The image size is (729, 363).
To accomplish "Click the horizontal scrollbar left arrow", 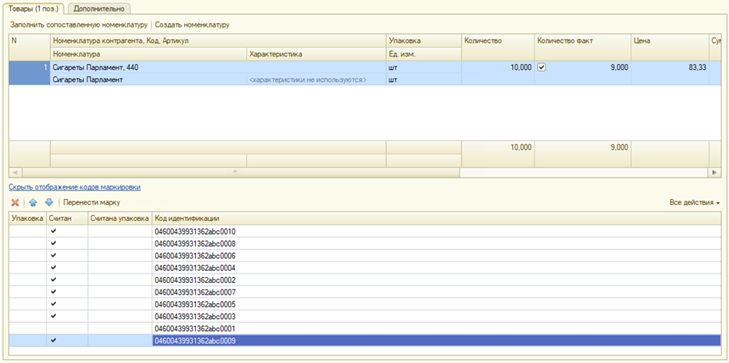I will pyautogui.click(x=14, y=172).
